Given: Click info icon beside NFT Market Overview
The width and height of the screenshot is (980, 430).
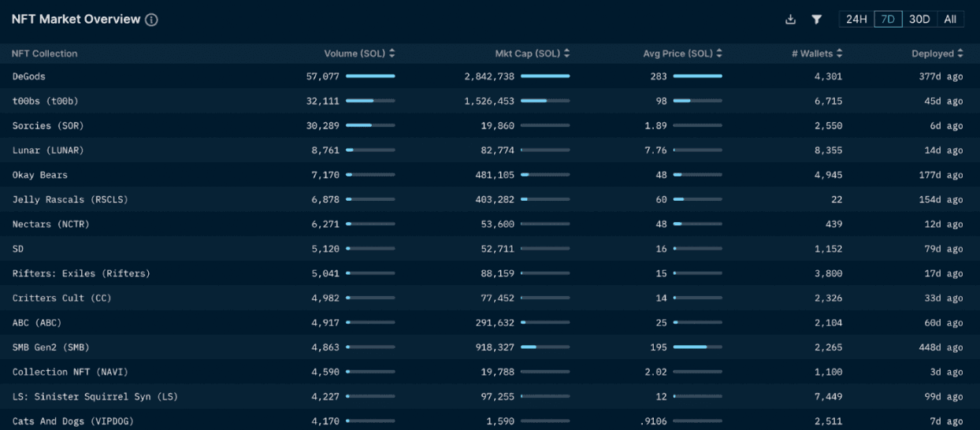Looking at the screenshot, I should pyautogui.click(x=152, y=20).
